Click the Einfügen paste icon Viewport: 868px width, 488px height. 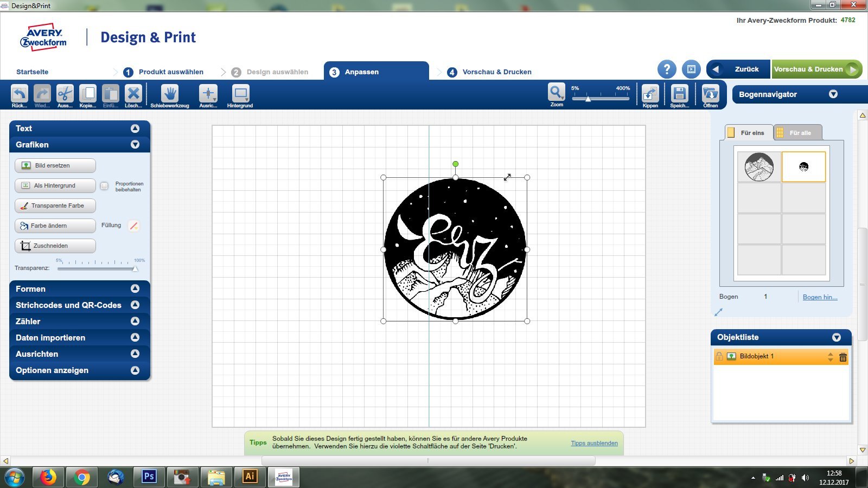[111, 94]
